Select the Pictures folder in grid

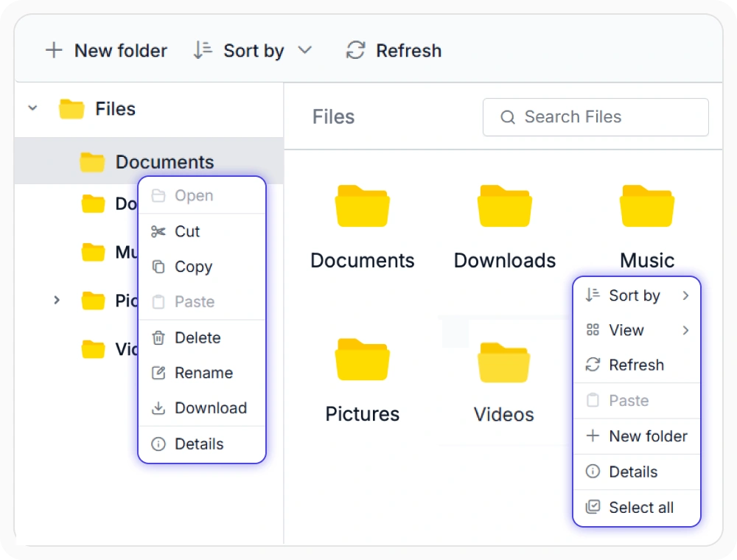pyautogui.click(x=363, y=381)
